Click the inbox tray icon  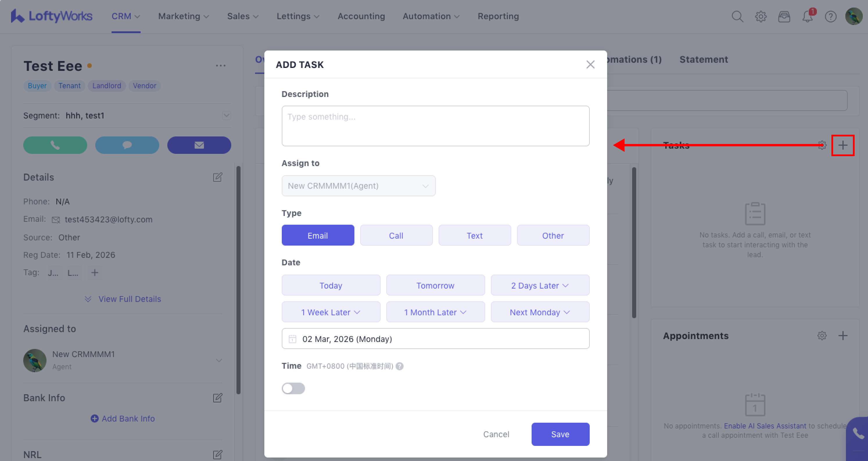tap(784, 16)
